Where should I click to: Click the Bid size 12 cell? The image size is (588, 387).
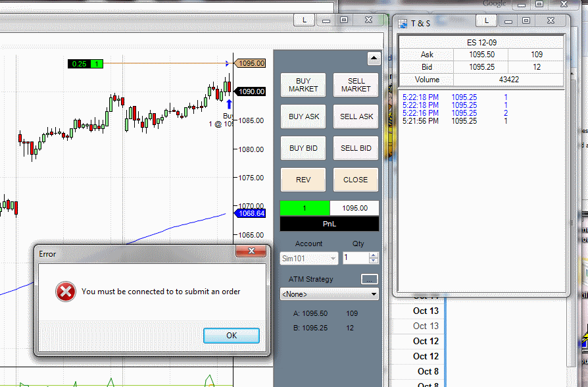[x=536, y=67]
